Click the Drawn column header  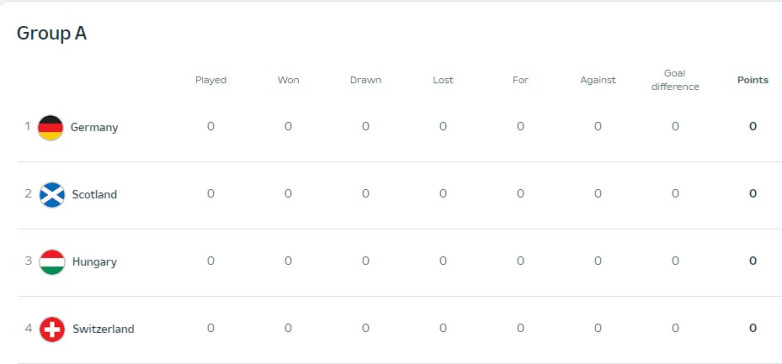pyautogui.click(x=366, y=80)
